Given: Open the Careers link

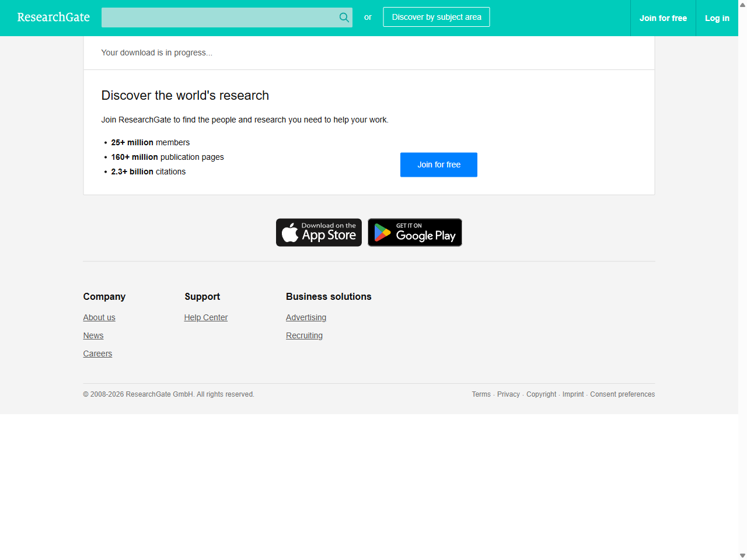Looking at the screenshot, I should point(97,353).
